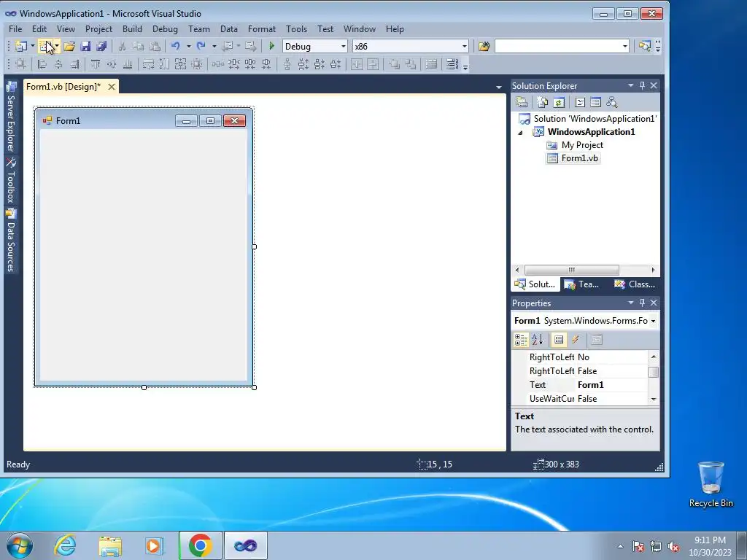
Task: Open the Windows Start button
Action: tap(20, 545)
